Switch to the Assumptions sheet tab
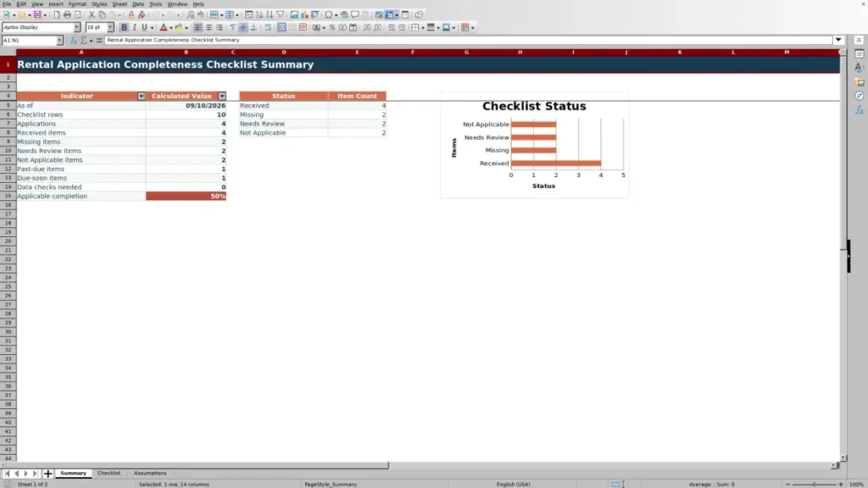 pyautogui.click(x=150, y=473)
